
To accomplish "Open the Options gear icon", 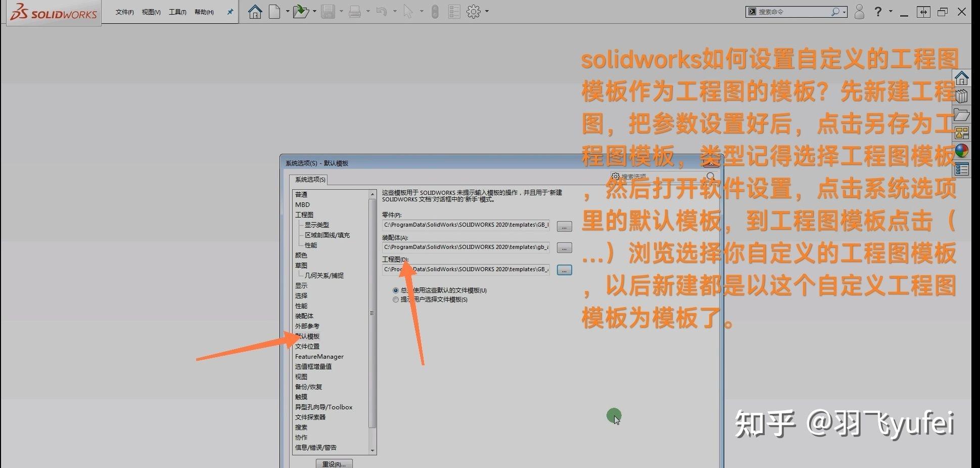I will pos(474,12).
